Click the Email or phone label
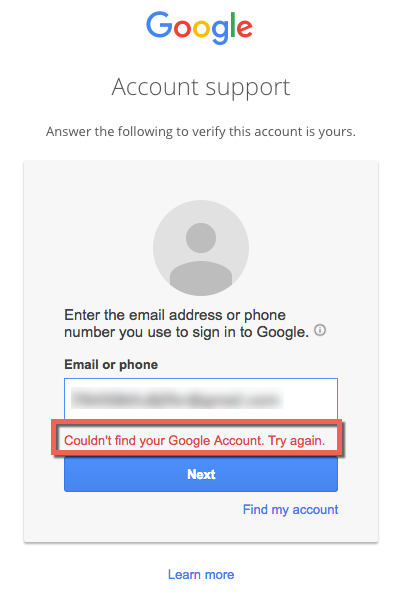The image size is (398, 600). click(x=111, y=365)
